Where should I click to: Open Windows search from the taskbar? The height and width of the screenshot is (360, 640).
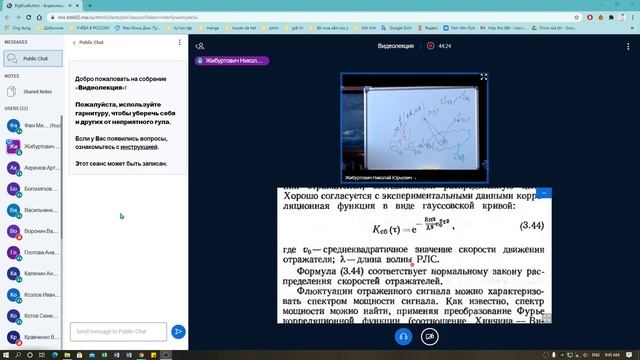point(18,355)
